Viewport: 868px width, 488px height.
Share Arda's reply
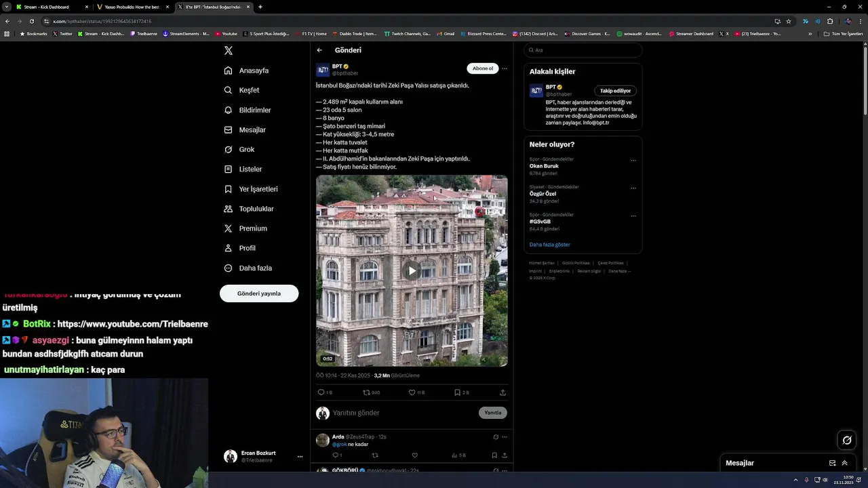point(505,455)
